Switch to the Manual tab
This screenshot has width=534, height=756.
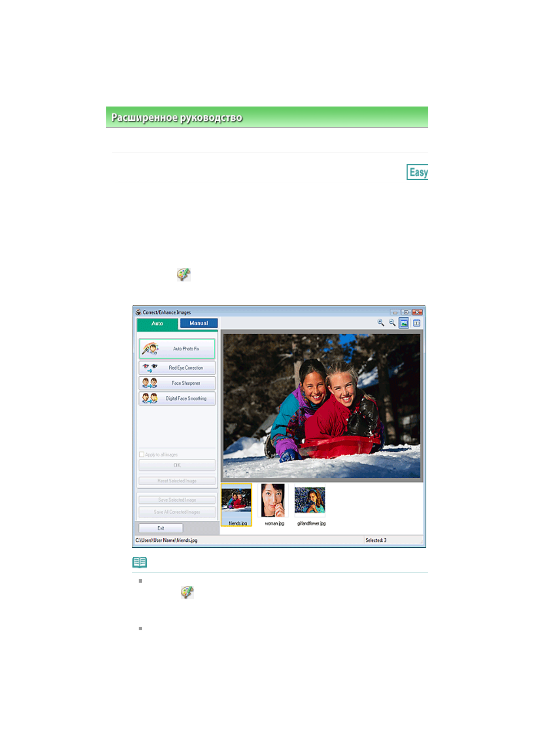(198, 323)
